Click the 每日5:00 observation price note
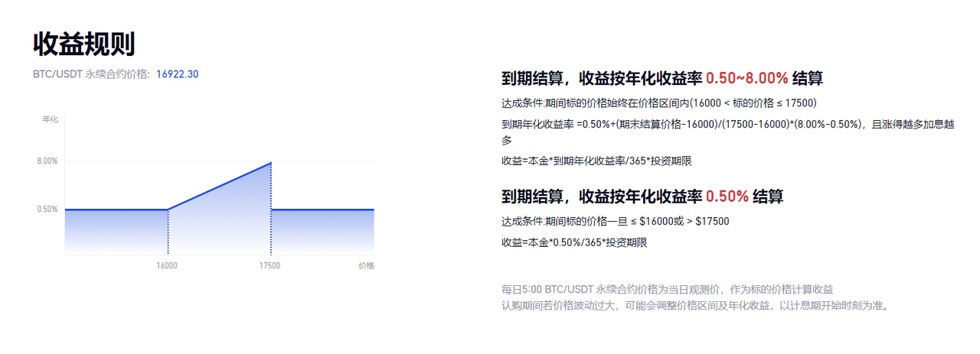This screenshot has width=980, height=354. pyautogui.click(x=667, y=290)
